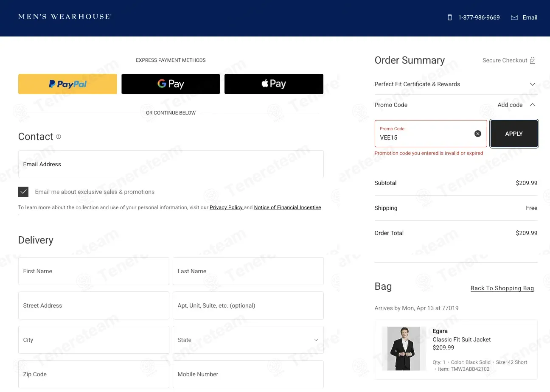The width and height of the screenshot is (550, 392).
Task: Call 1-877-986-9669 link
Action: [x=479, y=17]
